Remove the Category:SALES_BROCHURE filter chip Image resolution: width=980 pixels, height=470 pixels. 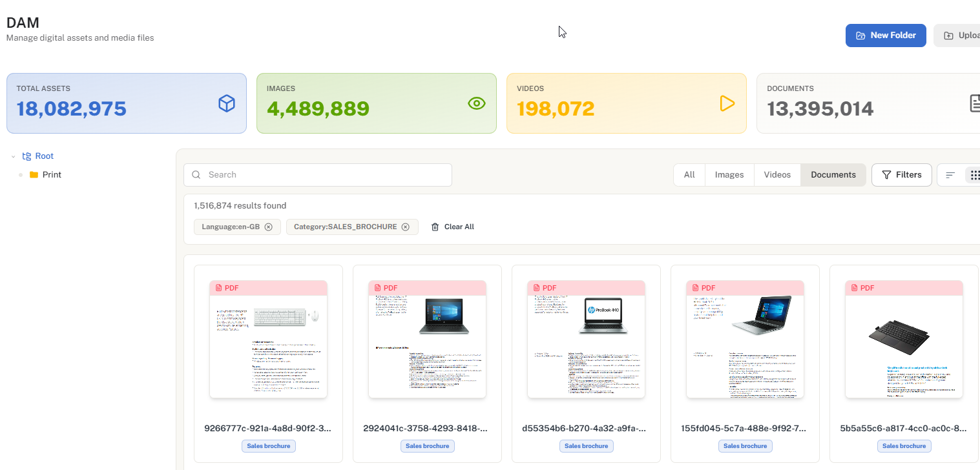click(406, 227)
